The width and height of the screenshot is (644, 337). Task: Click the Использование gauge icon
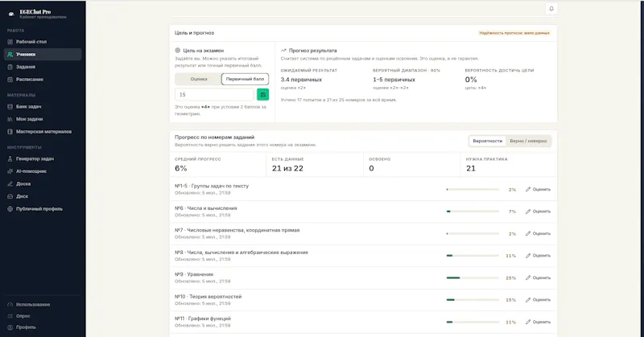[x=10, y=305]
